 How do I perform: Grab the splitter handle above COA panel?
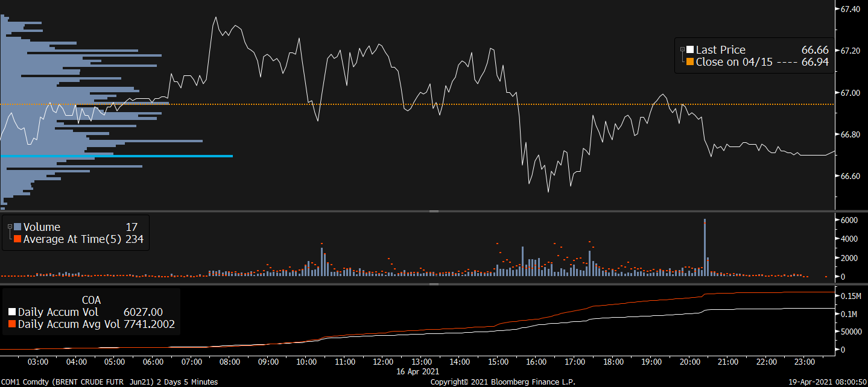(433, 283)
